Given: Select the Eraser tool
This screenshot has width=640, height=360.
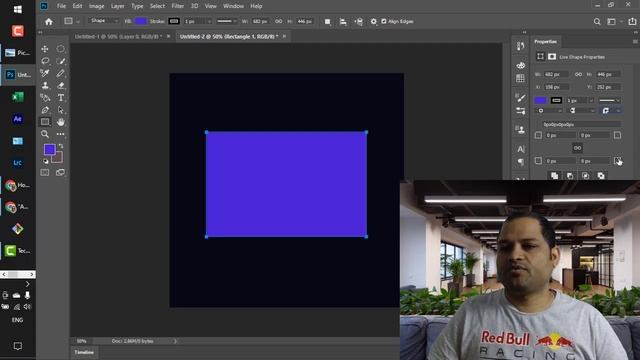Looking at the screenshot, I should 60,86.
